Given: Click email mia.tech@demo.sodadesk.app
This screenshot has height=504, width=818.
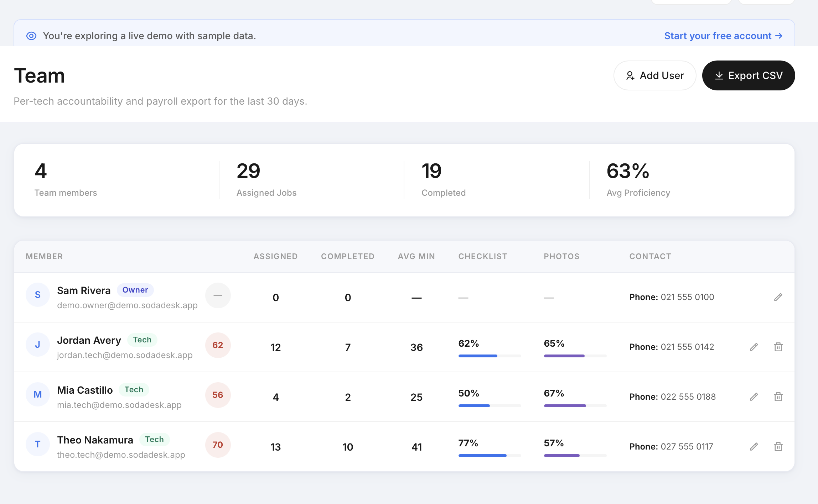Looking at the screenshot, I should [x=119, y=405].
